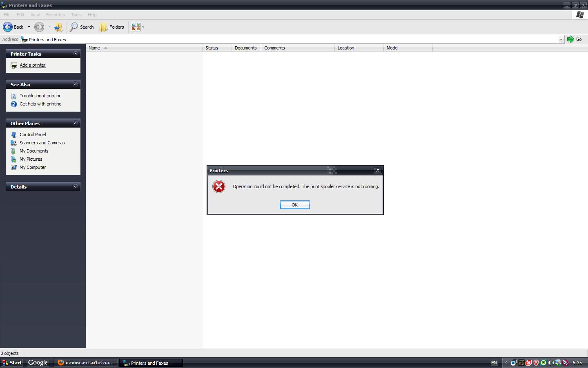Click the EN language indicator
588x368 pixels.
494,363
